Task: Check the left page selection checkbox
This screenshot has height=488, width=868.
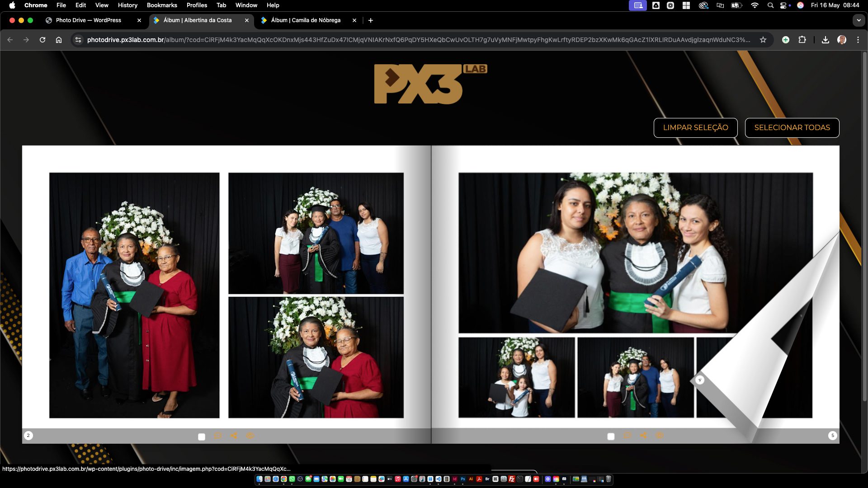Action: pyautogui.click(x=202, y=436)
